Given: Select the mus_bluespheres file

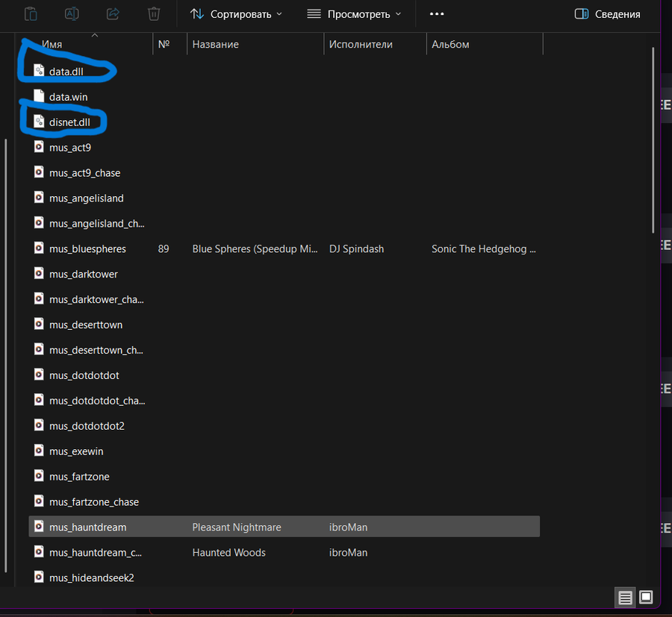Looking at the screenshot, I should 87,248.
